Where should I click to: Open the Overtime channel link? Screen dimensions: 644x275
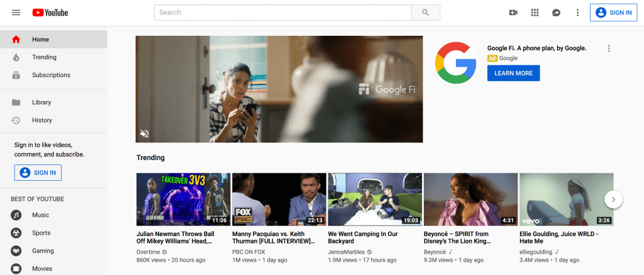[x=148, y=252]
